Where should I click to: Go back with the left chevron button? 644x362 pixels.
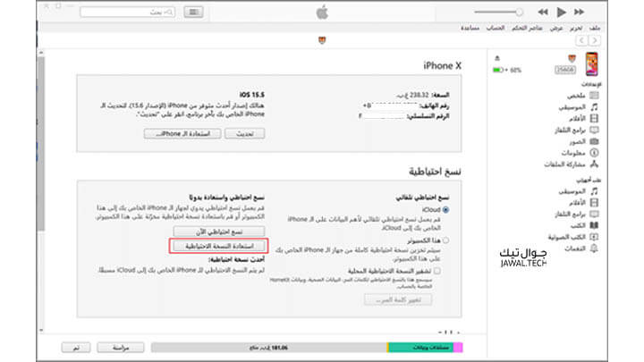581,40
